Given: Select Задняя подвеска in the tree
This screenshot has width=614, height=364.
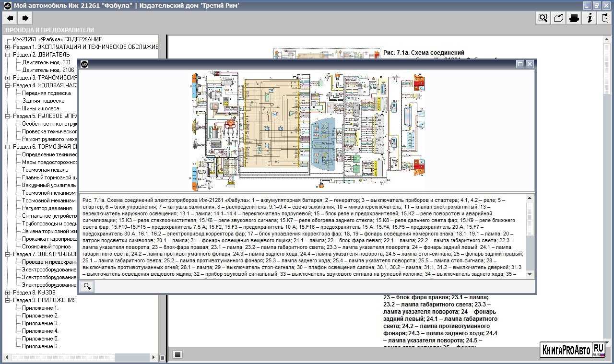Looking at the screenshot, I should [x=43, y=101].
